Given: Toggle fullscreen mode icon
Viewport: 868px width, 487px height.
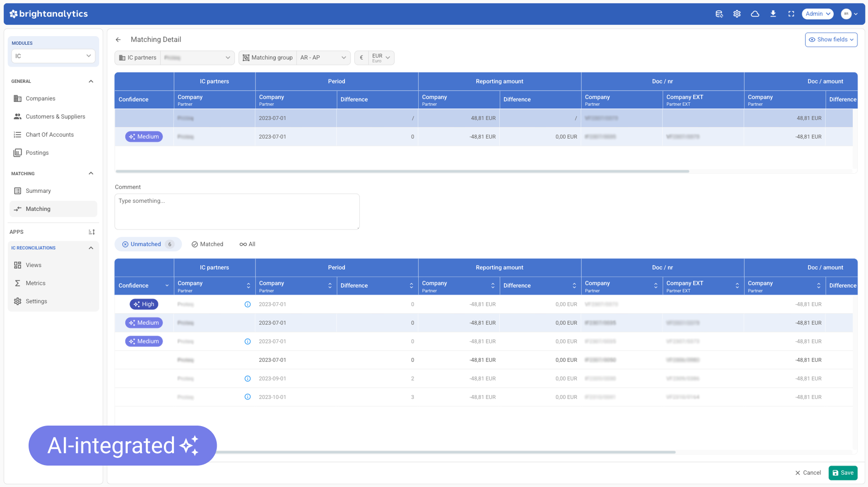Looking at the screenshot, I should (x=791, y=14).
